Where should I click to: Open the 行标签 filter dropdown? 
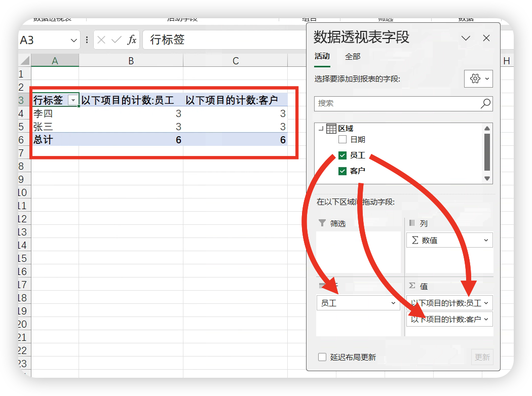73,100
